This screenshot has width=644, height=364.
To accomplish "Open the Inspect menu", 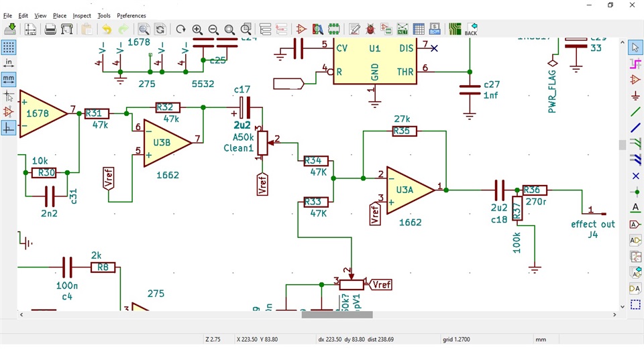I will tap(82, 15).
